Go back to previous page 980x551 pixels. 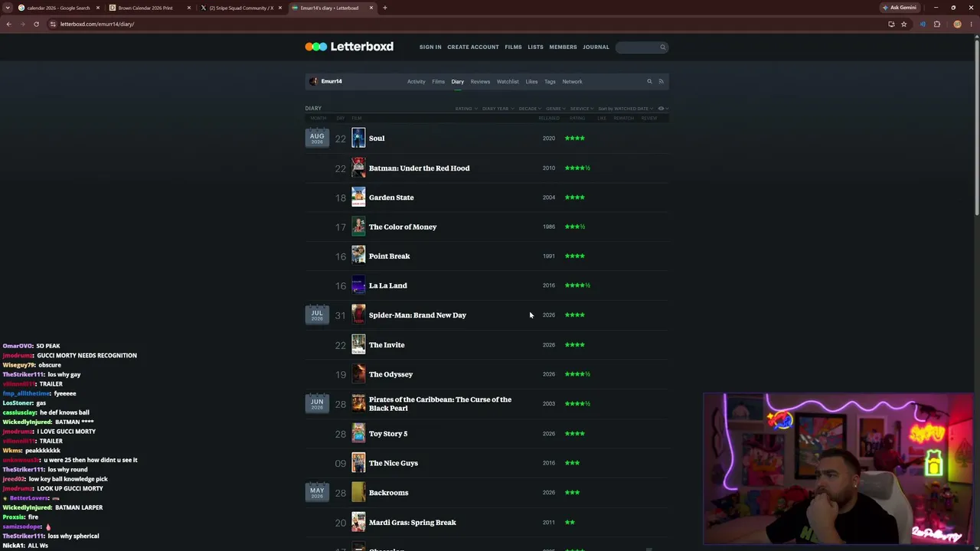(x=8, y=24)
